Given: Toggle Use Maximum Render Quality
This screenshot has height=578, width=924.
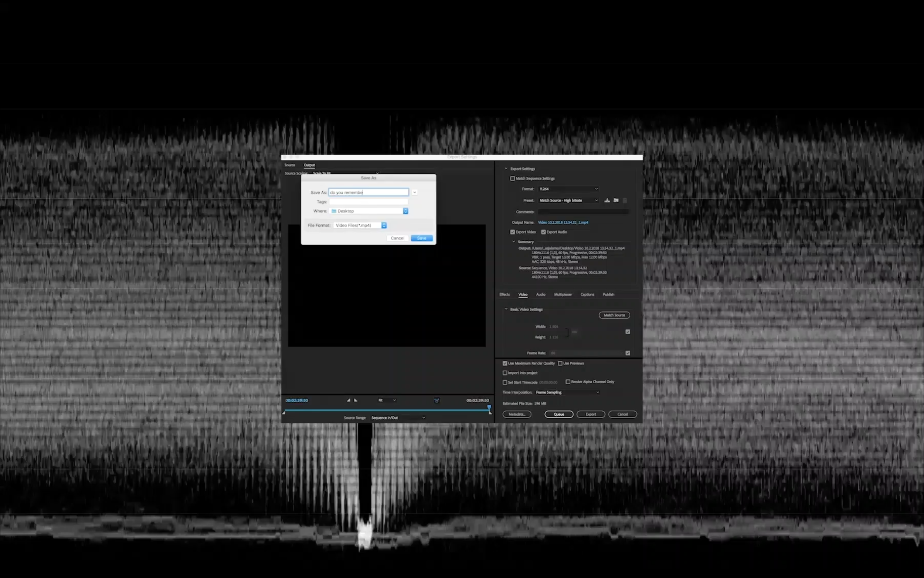Looking at the screenshot, I should point(505,363).
